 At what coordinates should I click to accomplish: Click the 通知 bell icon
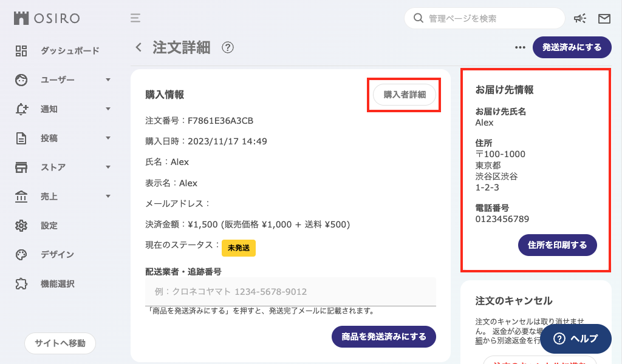pyautogui.click(x=21, y=109)
